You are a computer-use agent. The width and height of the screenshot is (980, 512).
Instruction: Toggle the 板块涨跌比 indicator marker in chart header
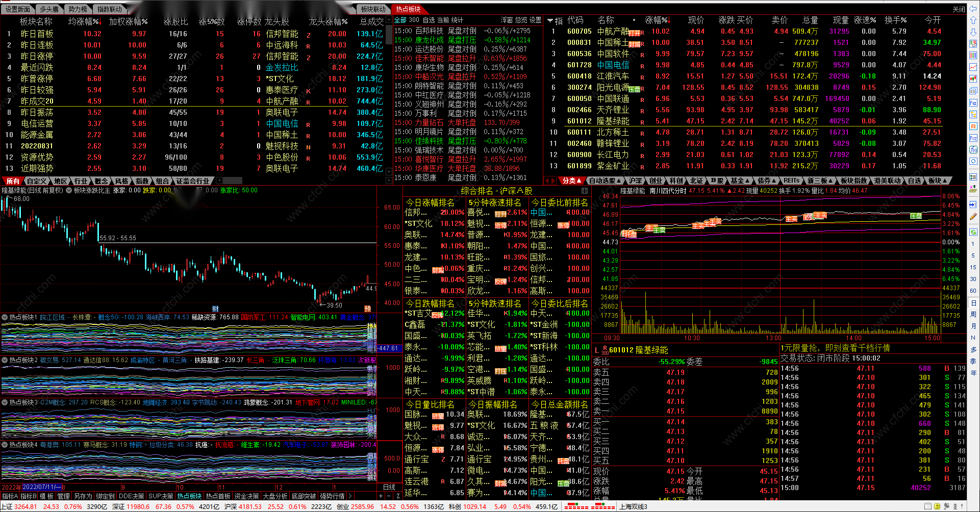[69, 190]
